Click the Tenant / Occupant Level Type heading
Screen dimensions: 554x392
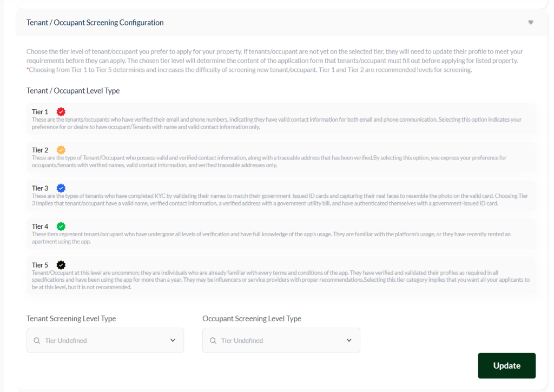pos(73,91)
